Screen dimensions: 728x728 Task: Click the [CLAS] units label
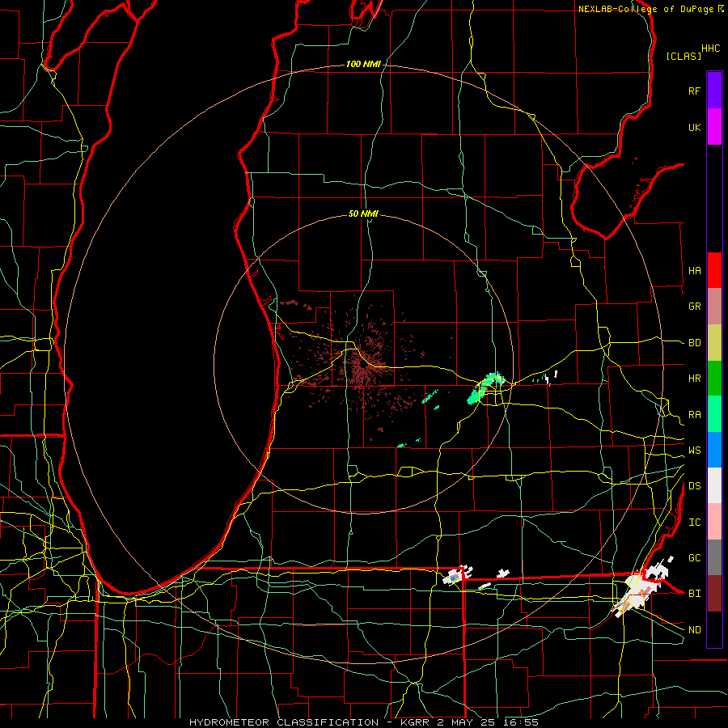point(684,56)
